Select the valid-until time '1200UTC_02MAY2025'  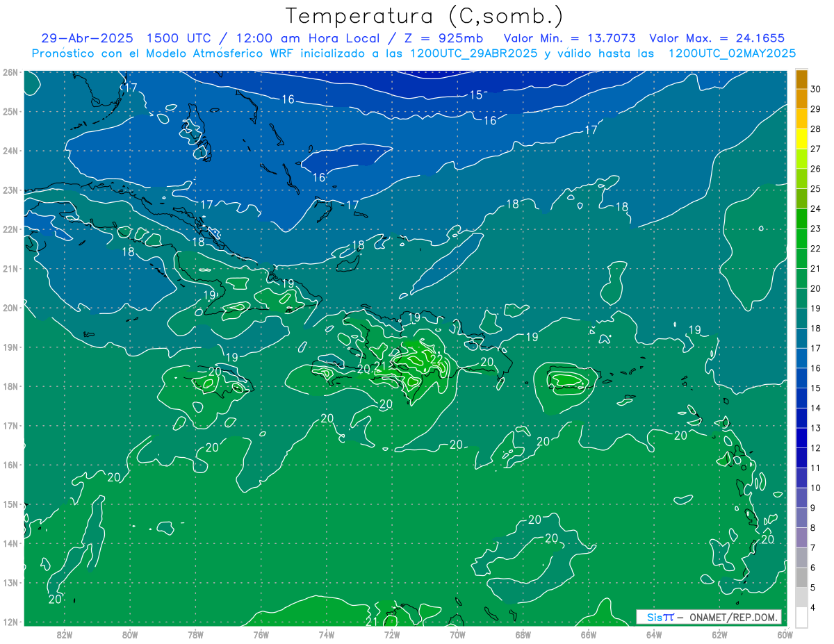point(732,53)
